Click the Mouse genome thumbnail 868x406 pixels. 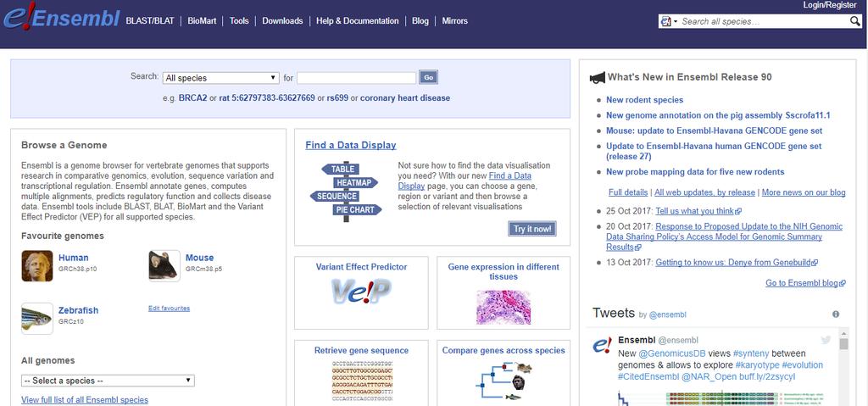164,266
